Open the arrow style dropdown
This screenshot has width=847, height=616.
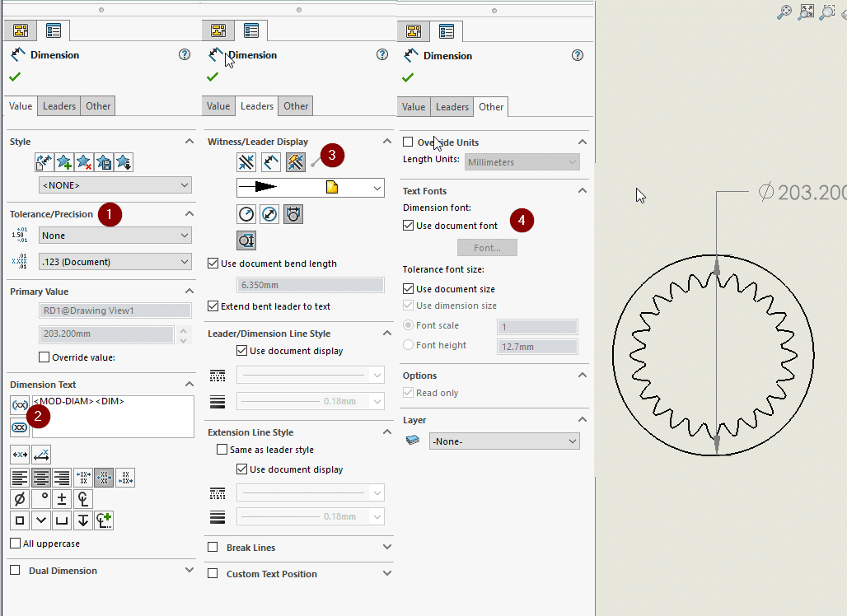point(310,188)
